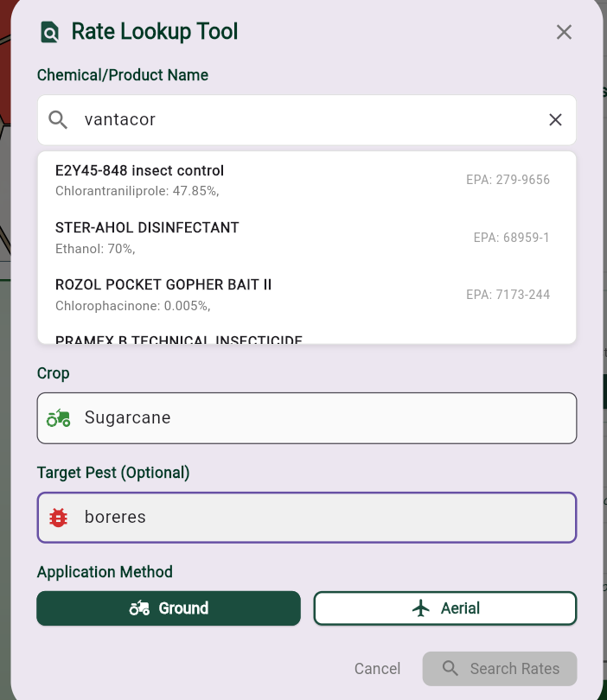
Task: Click the tractor icon on the Ground button
Action: pyautogui.click(x=138, y=608)
